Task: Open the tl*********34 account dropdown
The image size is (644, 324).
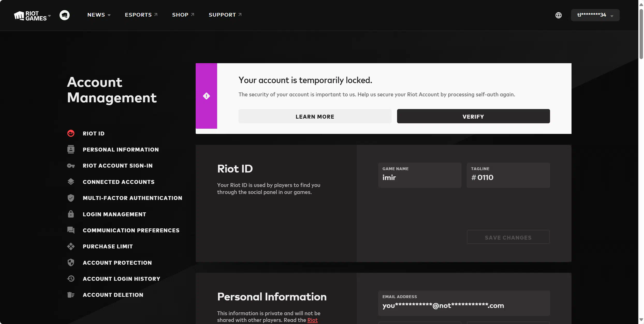Action: pyautogui.click(x=595, y=15)
